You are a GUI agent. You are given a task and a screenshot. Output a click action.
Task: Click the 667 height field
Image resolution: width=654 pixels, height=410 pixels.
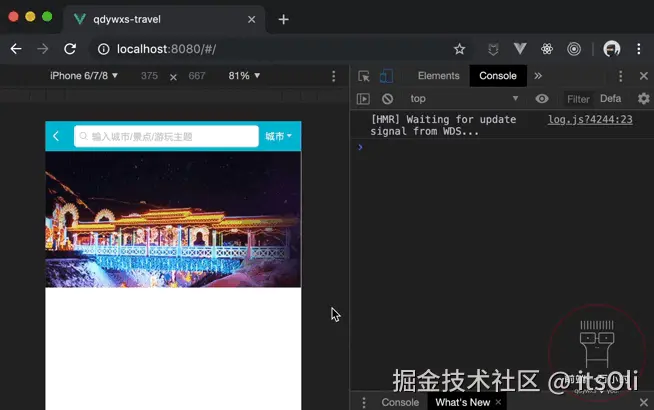(197, 76)
